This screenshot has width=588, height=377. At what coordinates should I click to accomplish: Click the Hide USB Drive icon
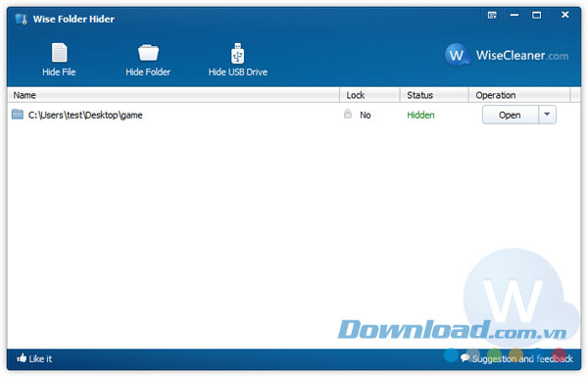[x=238, y=53]
